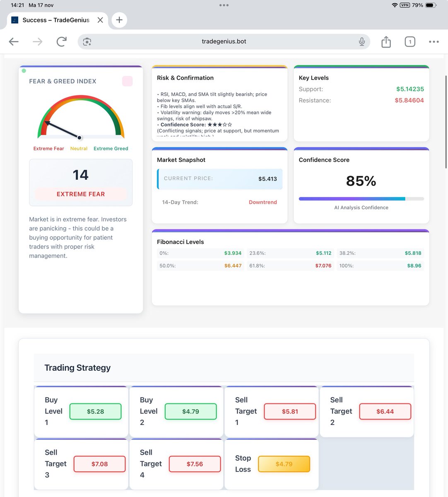Viewport: 448px width, 497px height.
Task: Click the FEAR & GREED INDEX title
Action: click(63, 81)
